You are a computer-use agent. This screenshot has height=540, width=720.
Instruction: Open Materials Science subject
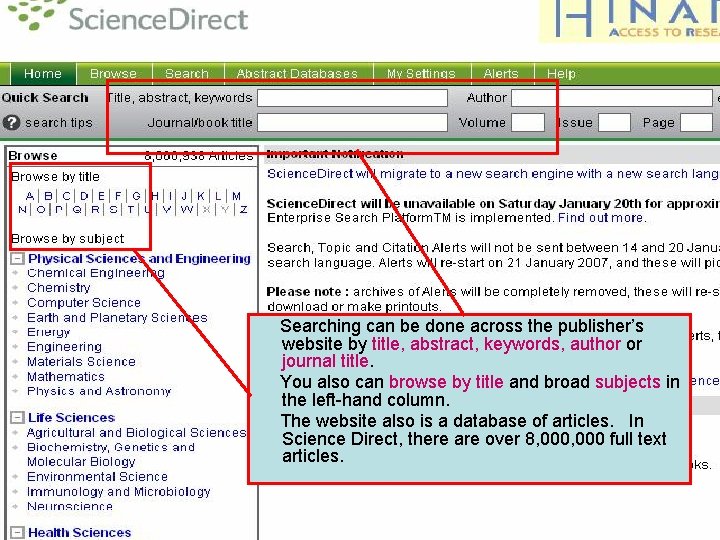click(81, 361)
